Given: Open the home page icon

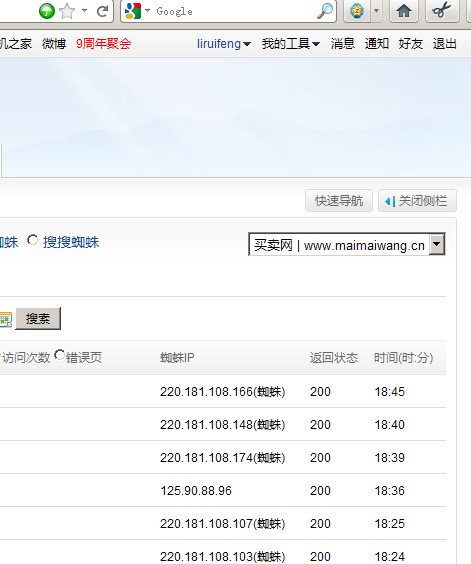Looking at the screenshot, I should click(404, 11).
